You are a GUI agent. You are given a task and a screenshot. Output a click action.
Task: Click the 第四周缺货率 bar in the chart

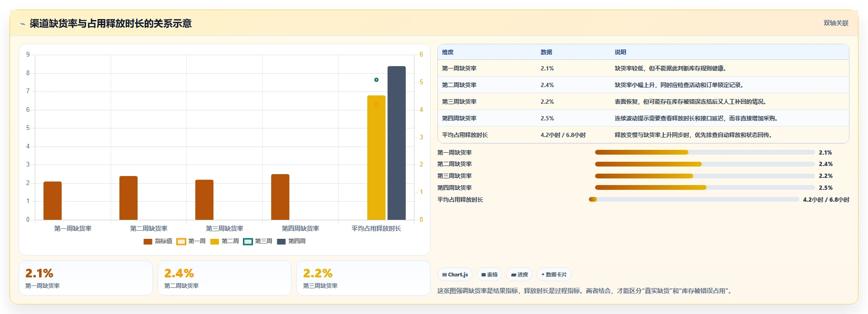pos(280,197)
